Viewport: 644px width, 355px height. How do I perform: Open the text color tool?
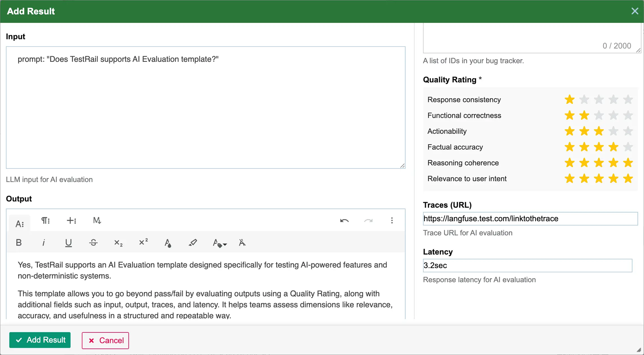coord(168,243)
